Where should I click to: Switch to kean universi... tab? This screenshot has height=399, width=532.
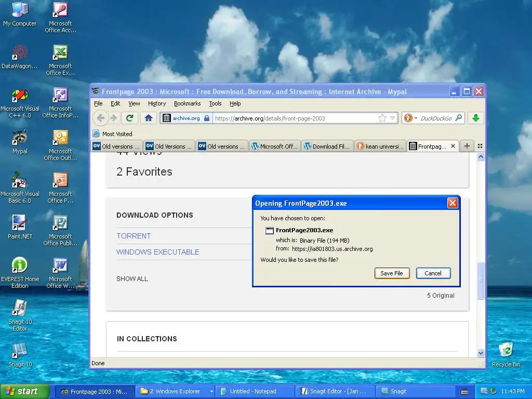point(380,146)
